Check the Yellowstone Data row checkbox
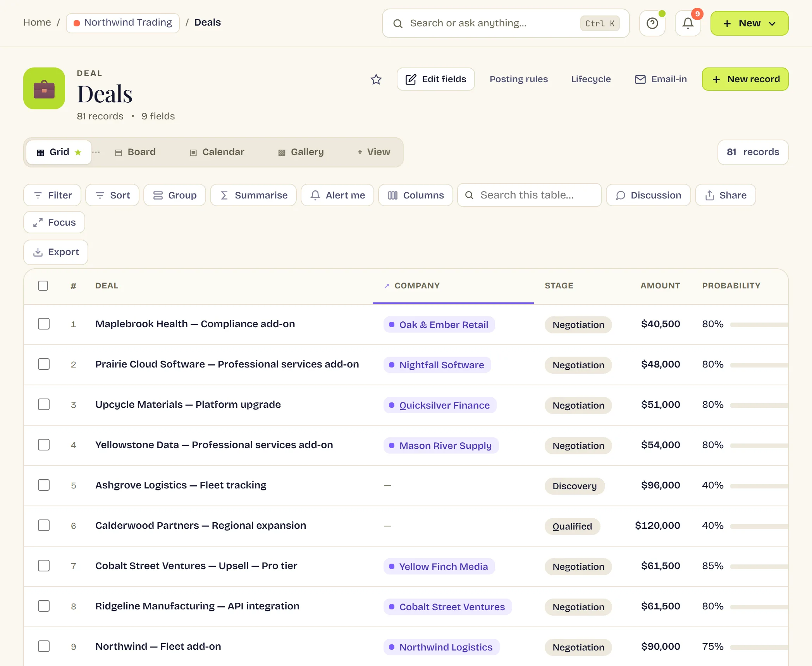 [44, 445]
